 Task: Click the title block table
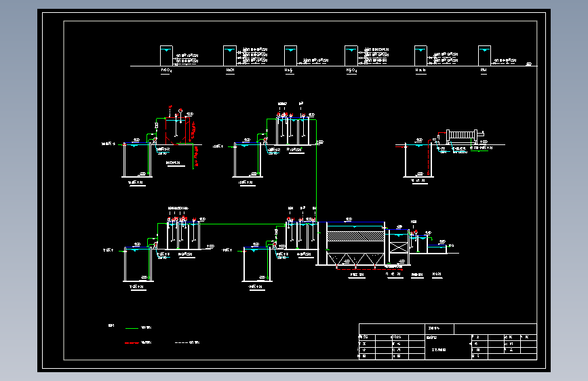pyautogui.click(x=448, y=342)
